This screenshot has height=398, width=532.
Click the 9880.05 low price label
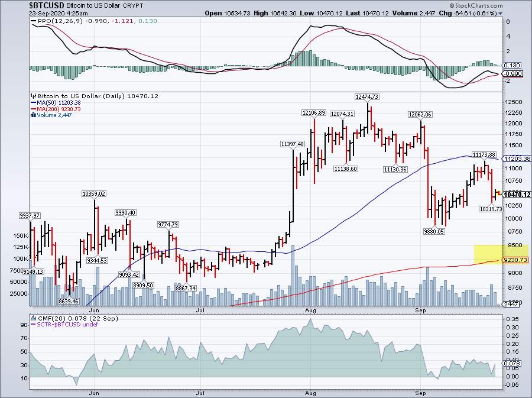[434, 231]
